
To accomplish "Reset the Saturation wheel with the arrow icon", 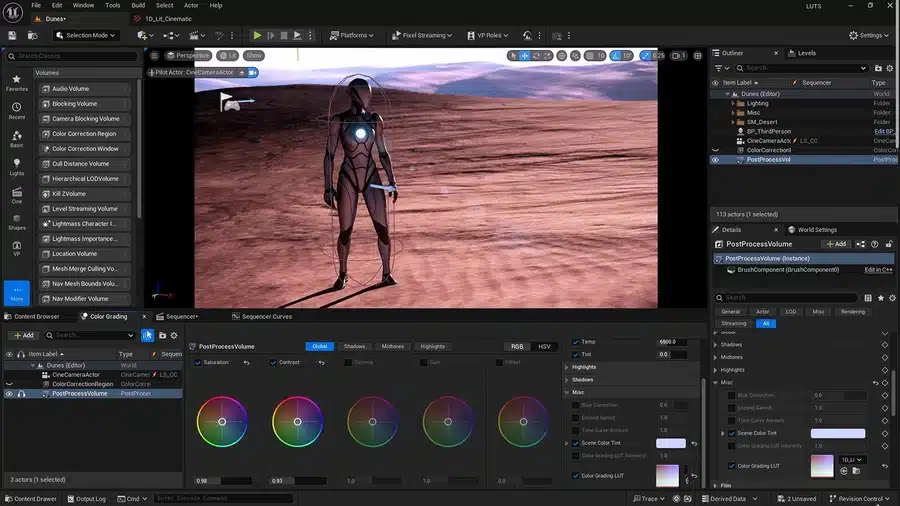I will coord(246,362).
